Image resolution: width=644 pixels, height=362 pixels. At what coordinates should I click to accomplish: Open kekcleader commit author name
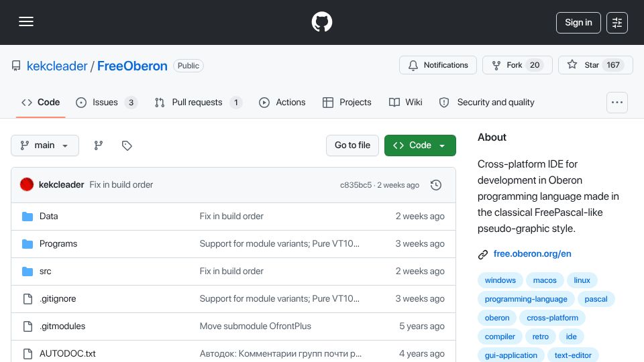(x=61, y=185)
